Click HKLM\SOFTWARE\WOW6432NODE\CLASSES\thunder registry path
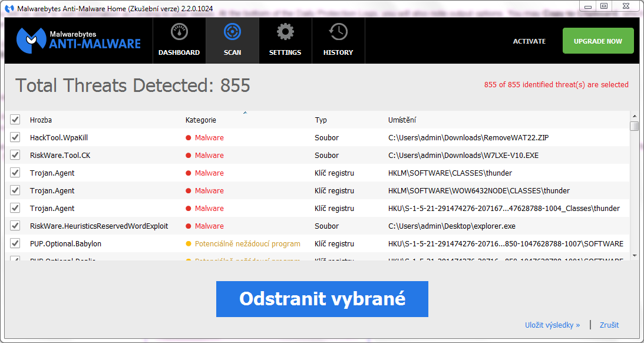 pos(479,190)
